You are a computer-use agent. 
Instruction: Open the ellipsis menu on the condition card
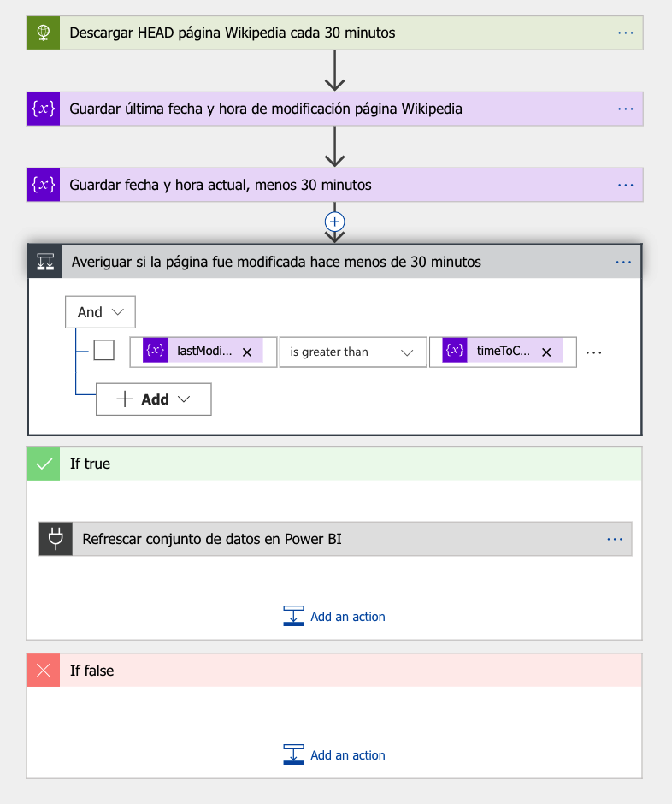[624, 261]
